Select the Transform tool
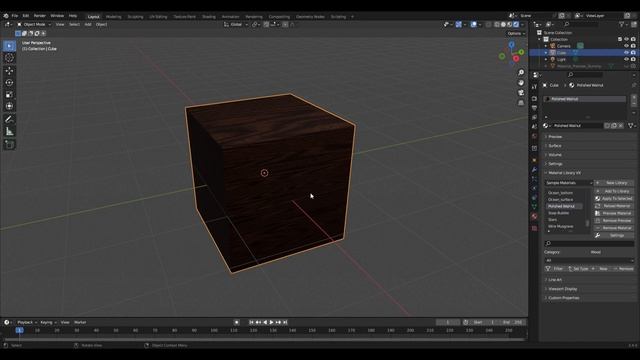 (x=9, y=106)
